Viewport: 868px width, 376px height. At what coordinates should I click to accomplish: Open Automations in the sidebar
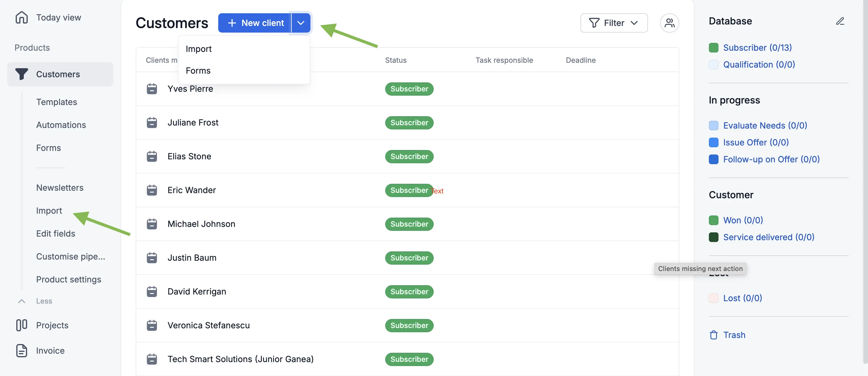(61, 125)
